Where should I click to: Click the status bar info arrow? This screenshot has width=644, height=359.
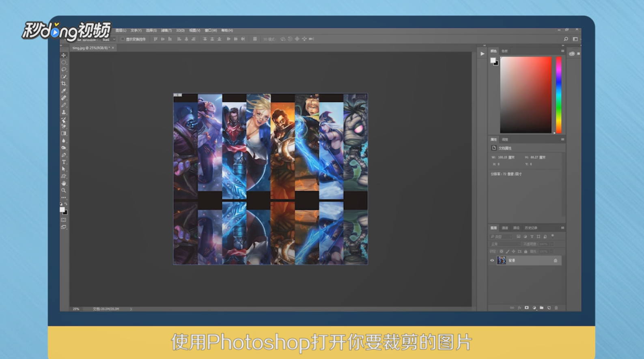point(131,309)
